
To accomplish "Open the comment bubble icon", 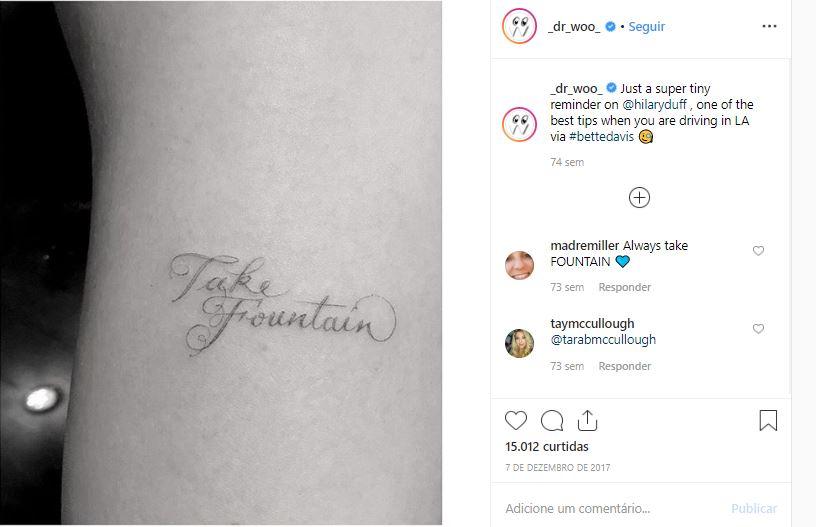I will pos(552,421).
